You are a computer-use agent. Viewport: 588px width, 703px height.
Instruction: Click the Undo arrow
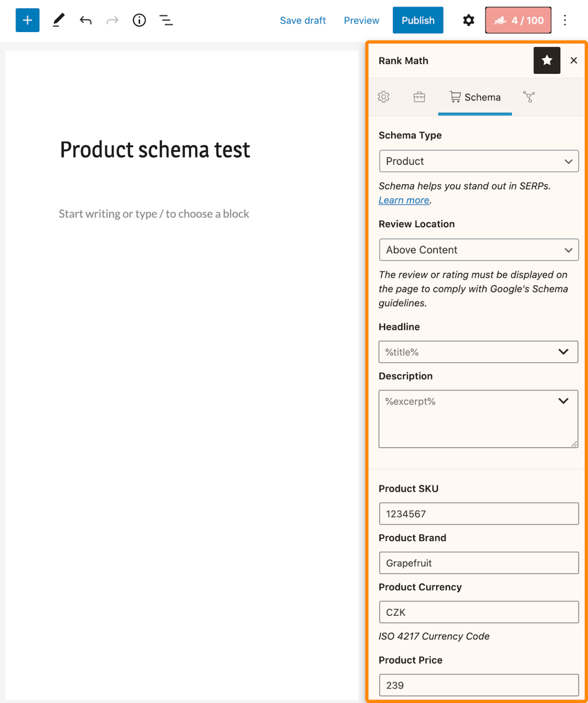click(85, 20)
